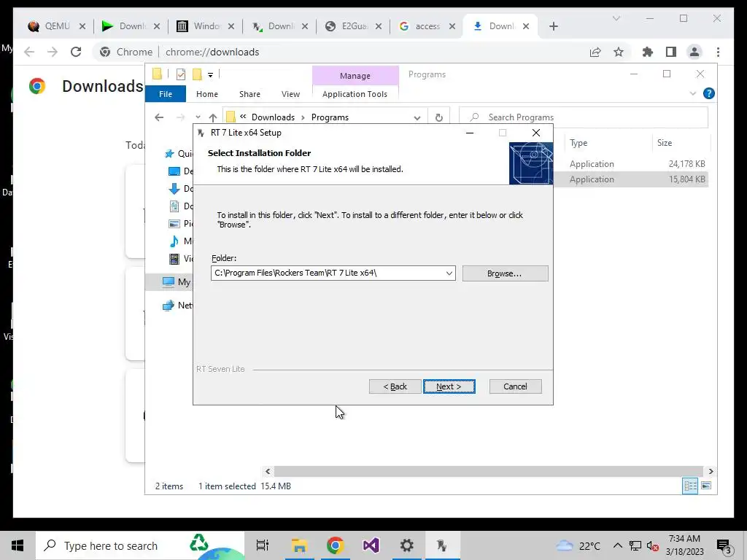Open a new Chrome tab
Screen dimensions: 747x560
(x=553, y=26)
